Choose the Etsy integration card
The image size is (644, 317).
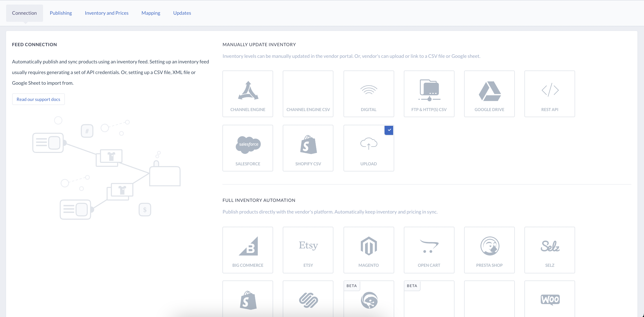(308, 250)
